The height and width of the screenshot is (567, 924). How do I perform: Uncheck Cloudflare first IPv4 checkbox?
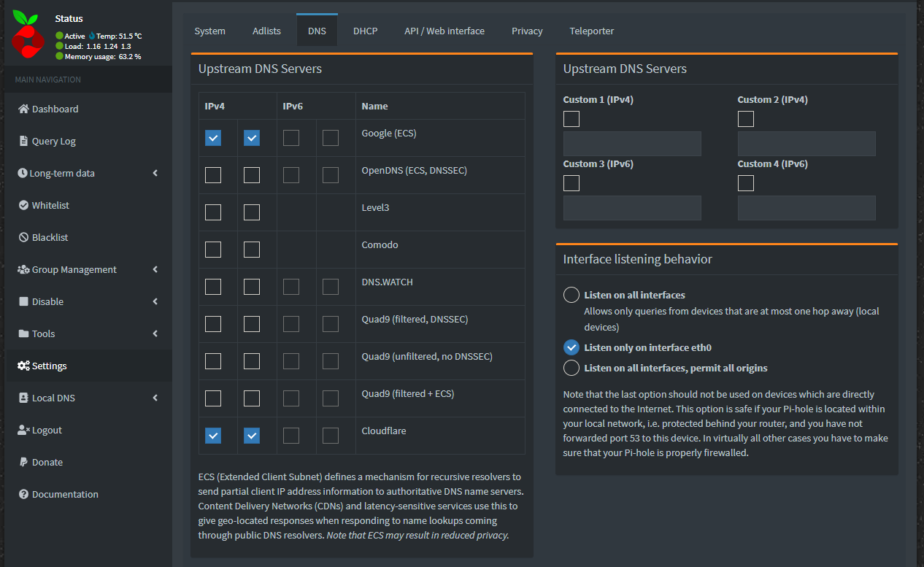(x=213, y=436)
